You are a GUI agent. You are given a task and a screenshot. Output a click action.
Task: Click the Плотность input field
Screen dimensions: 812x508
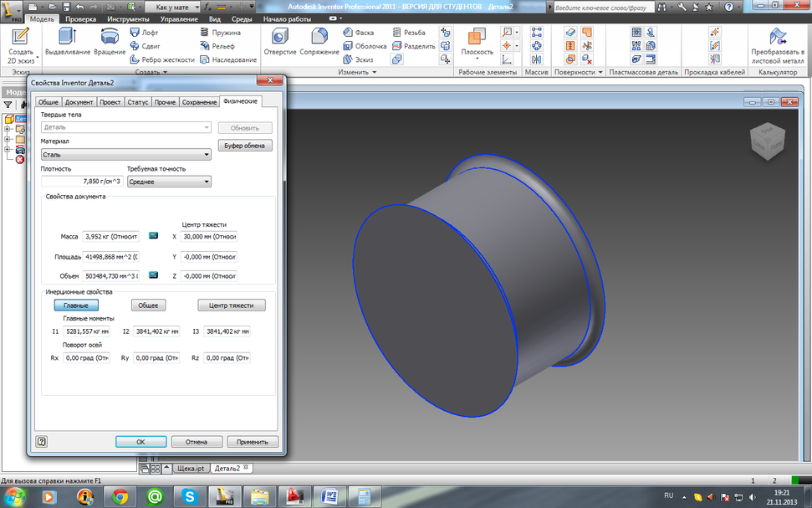[x=82, y=181]
